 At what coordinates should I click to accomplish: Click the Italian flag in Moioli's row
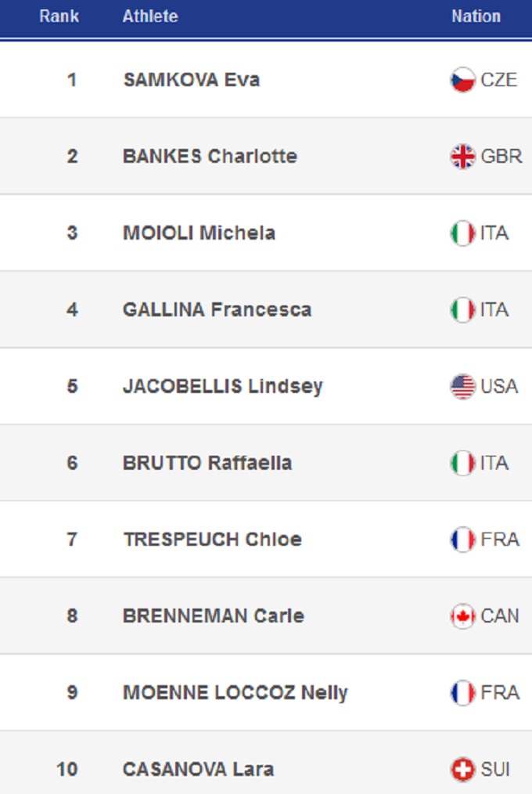[463, 233]
